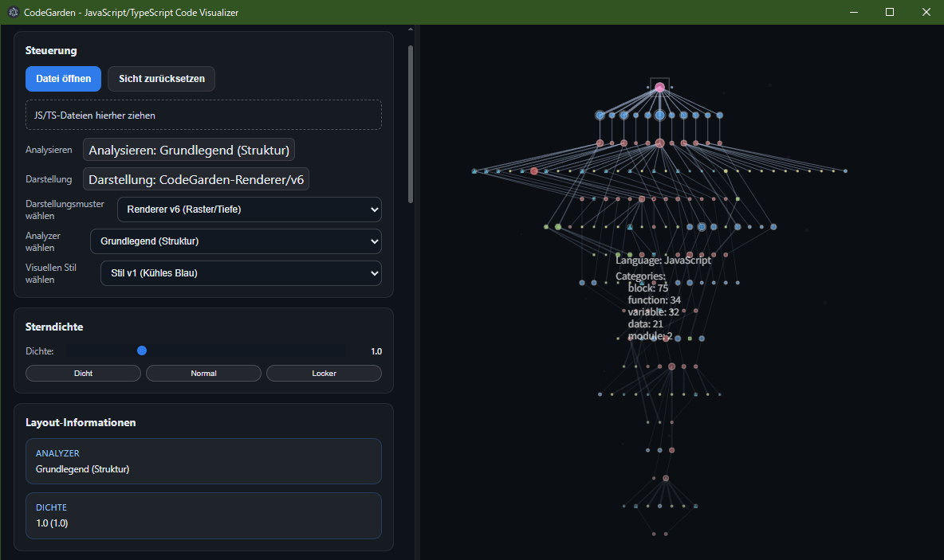Click the Analysieren: Grundlegend (Struktur) field

click(189, 150)
